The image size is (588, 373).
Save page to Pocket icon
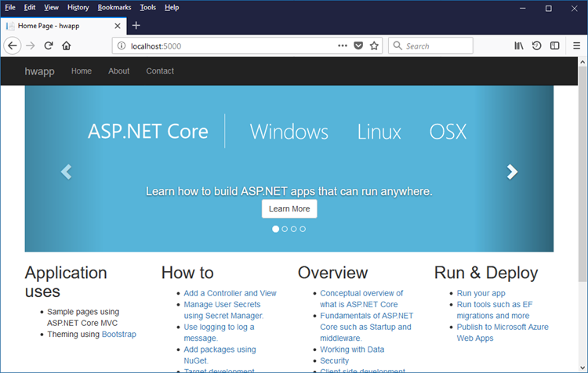pyautogui.click(x=358, y=45)
